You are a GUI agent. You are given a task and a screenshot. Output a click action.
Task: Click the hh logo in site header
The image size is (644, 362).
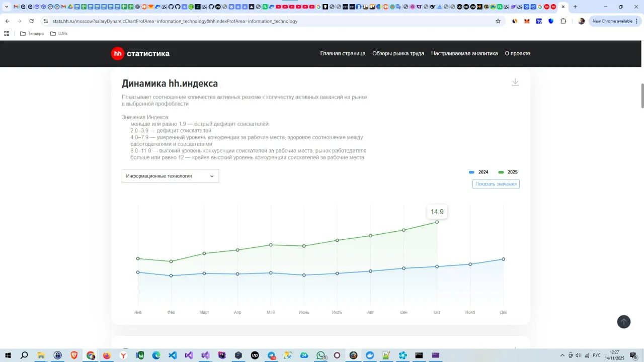(118, 54)
